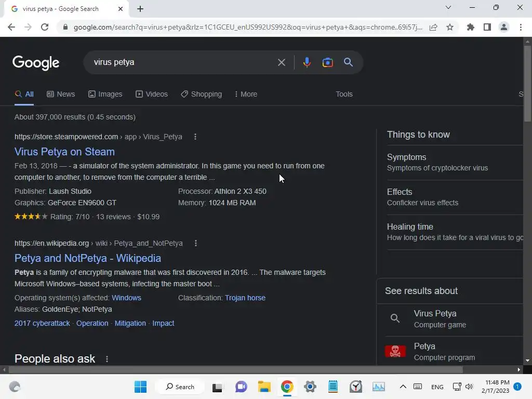Go back with the browser back arrow

pyautogui.click(x=11, y=27)
